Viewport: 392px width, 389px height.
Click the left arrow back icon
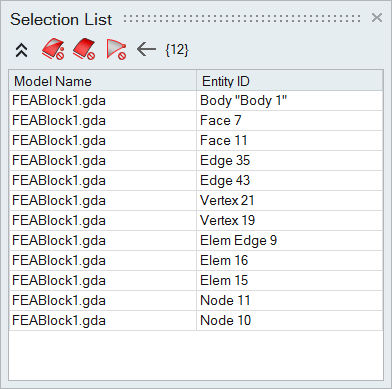click(x=146, y=50)
